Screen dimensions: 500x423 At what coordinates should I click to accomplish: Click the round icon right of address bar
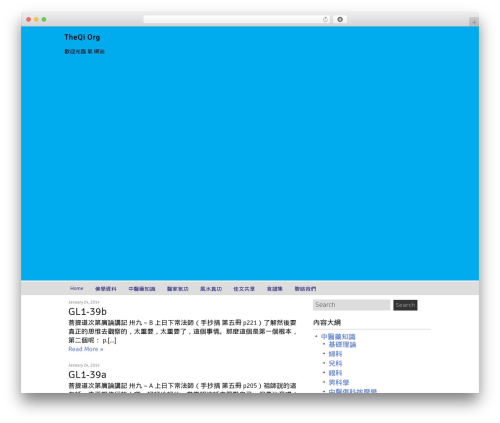point(340,19)
